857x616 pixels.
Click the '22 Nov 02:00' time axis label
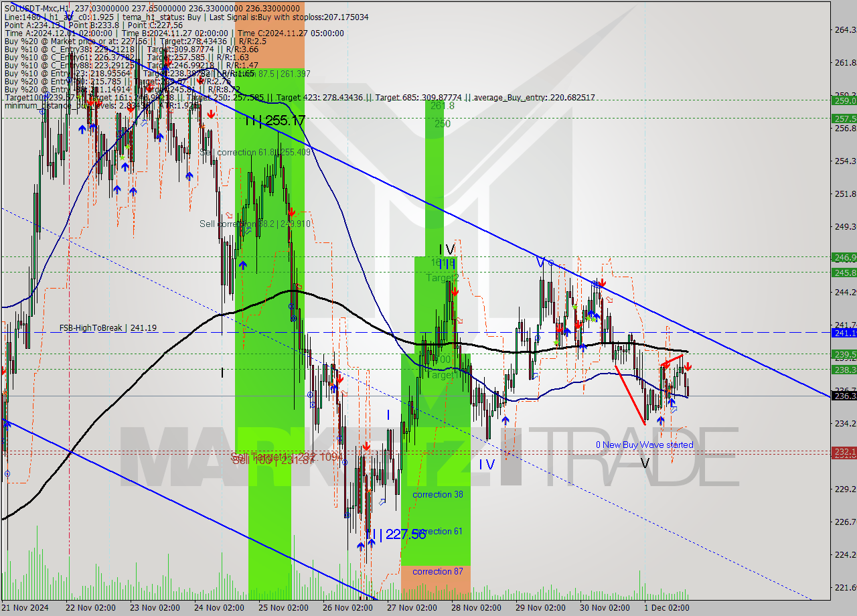[91, 608]
